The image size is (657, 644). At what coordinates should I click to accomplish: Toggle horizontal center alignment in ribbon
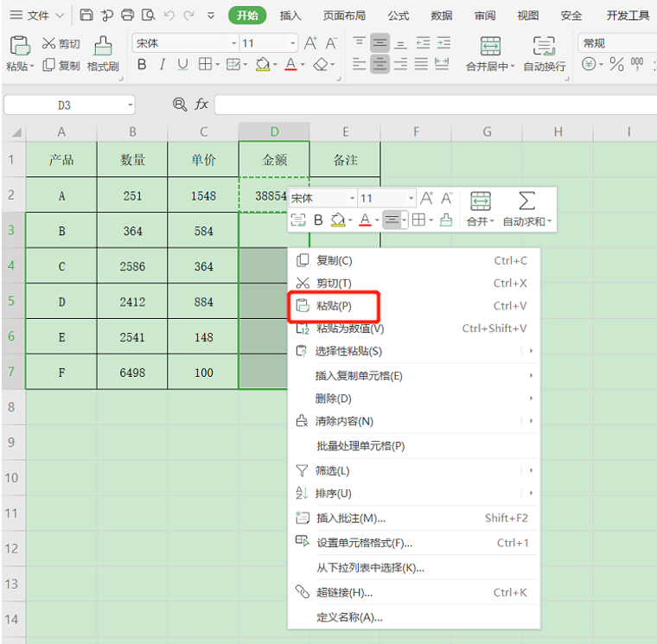click(x=380, y=64)
